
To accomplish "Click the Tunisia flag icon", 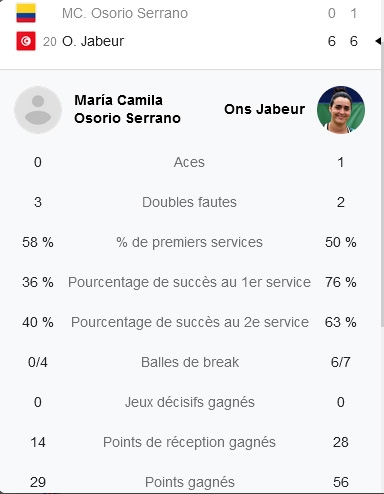I will (26, 41).
